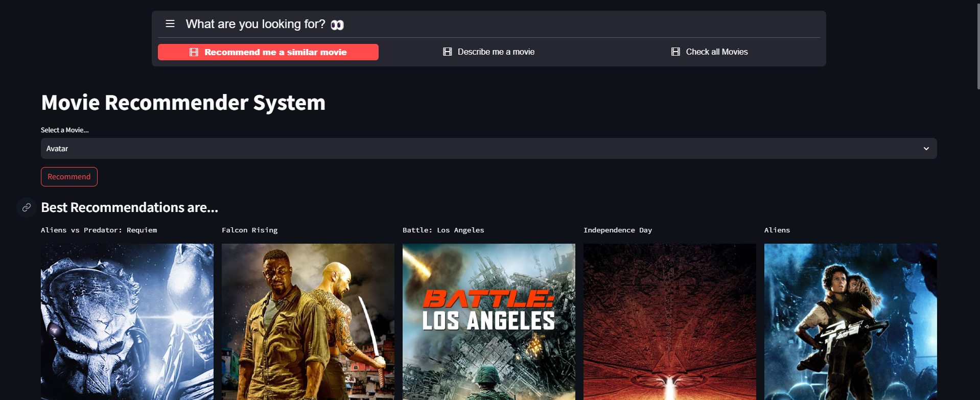The width and height of the screenshot is (980, 400).
Task: Click the Avatar movie selection field
Action: (x=488, y=149)
